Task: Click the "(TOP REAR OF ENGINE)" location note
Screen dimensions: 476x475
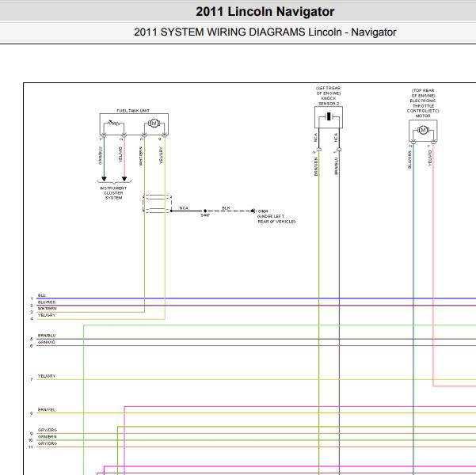Action: (423, 93)
